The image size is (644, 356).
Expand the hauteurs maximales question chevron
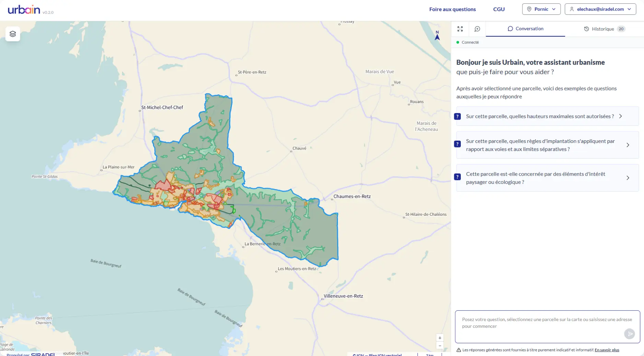(x=621, y=116)
